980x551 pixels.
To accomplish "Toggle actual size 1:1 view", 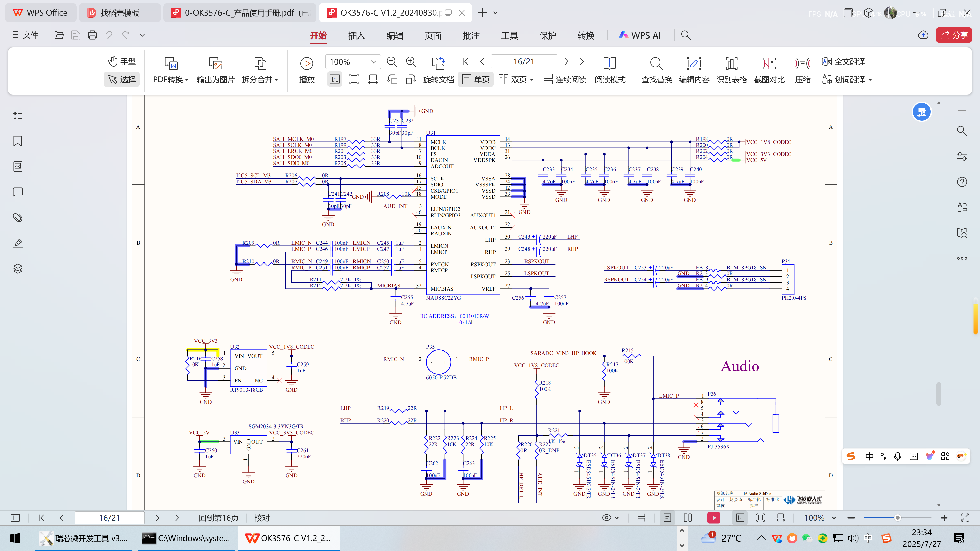I will [334, 79].
